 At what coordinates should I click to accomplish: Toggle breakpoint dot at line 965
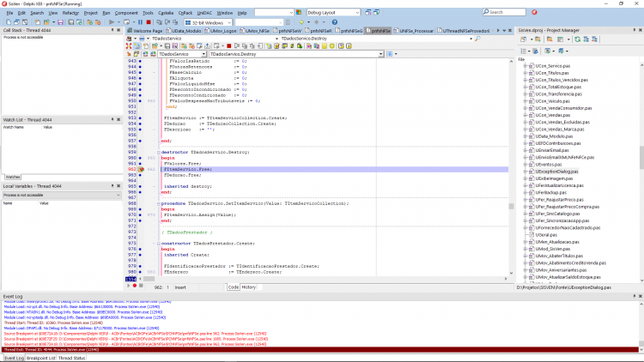(140, 186)
